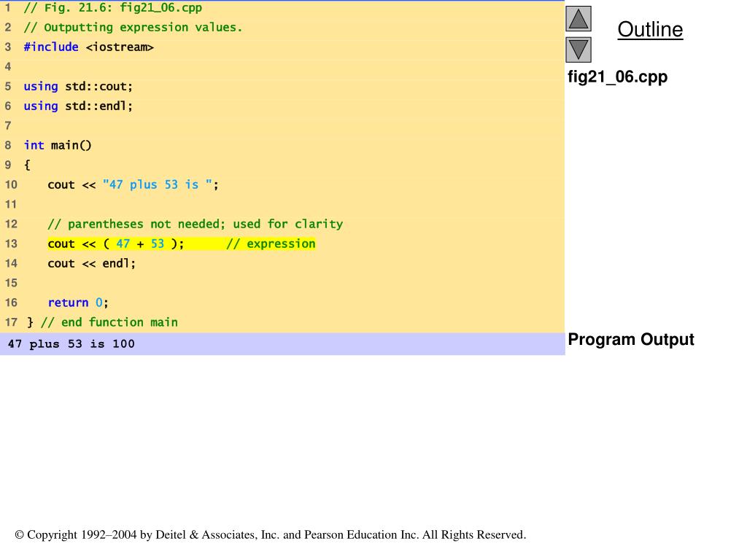747x560 pixels.
Task: Open the Outline link
Action: click(650, 29)
